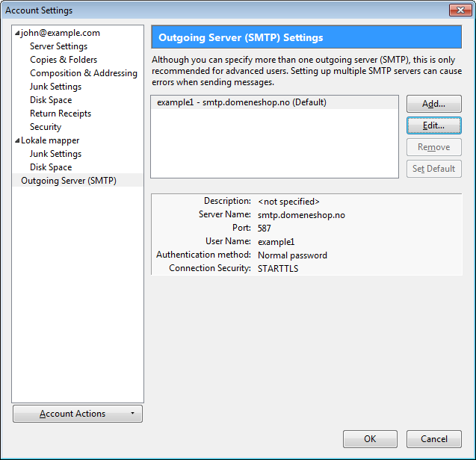This screenshot has height=460, width=476.
Task: Open Junk Settings under john@example.com
Action: (x=56, y=87)
